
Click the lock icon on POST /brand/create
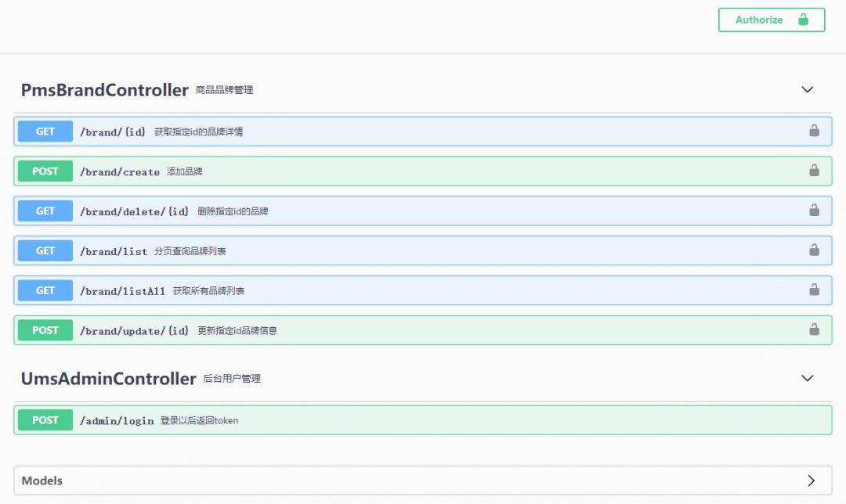click(x=814, y=171)
